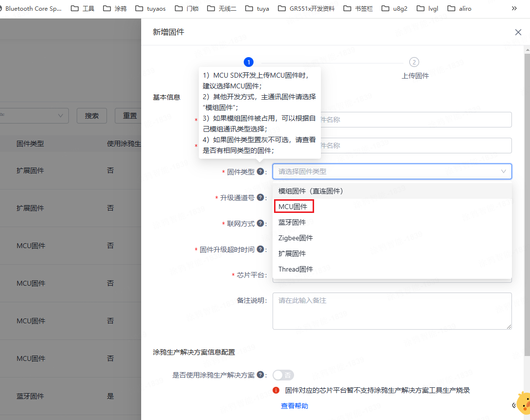Image resolution: width=530 pixels, height=420 pixels.
Task: Choose Zigbee固件 option
Action: [392, 238]
